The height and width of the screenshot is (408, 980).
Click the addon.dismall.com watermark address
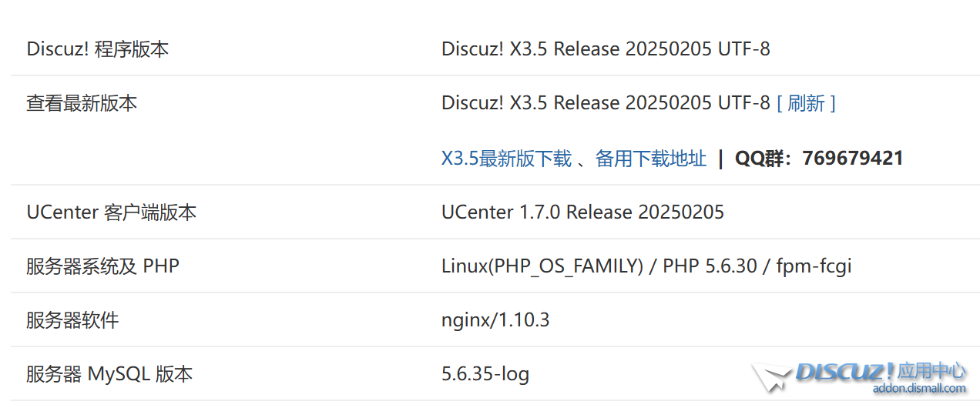pyautogui.click(x=918, y=389)
